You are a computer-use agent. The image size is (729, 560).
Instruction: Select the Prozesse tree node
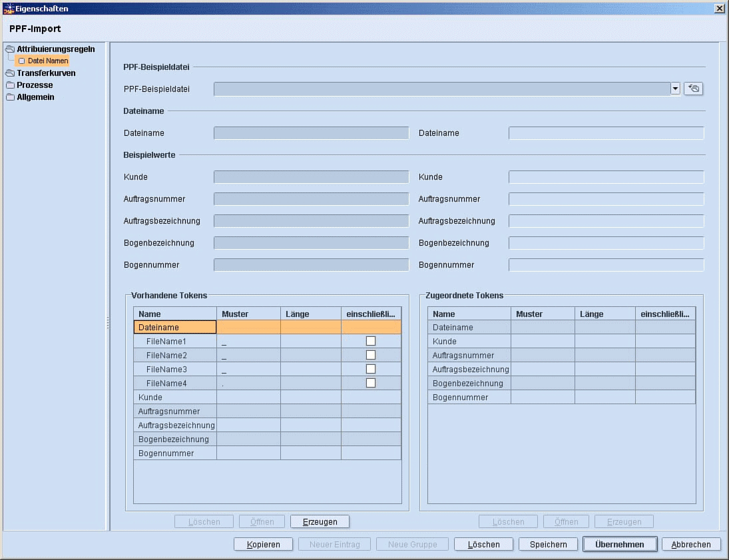[x=35, y=85]
